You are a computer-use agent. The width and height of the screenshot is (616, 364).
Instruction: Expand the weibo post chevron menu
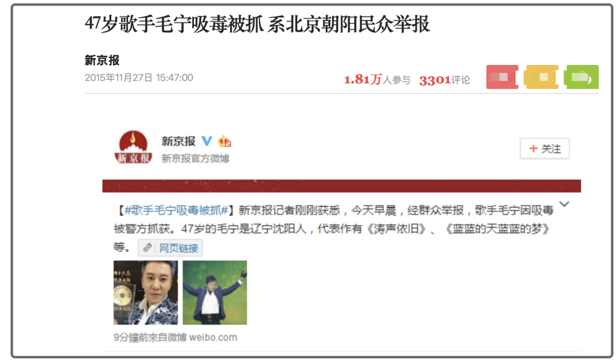coord(564,205)
